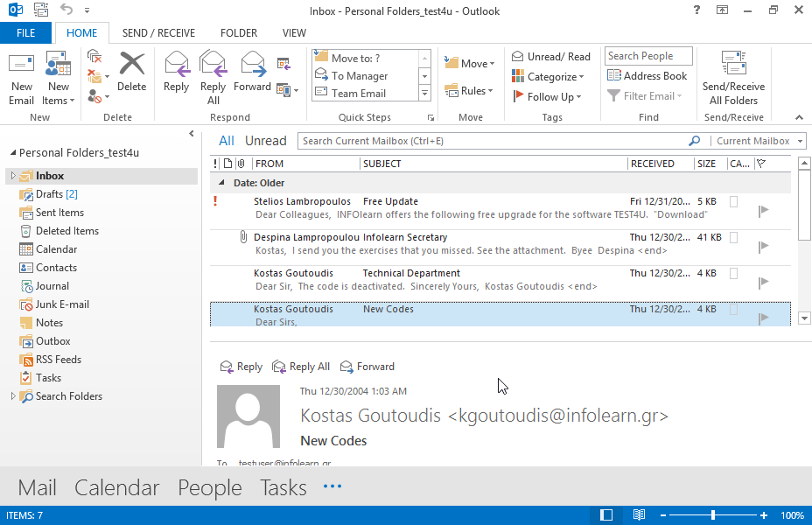The width and height of the screenshot is (812, 525).
Task: Toggle Unread/Read status
Action: coord(551,56)
